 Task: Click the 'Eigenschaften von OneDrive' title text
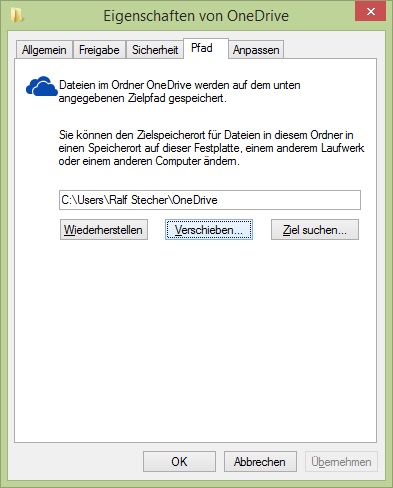pos(196,16)
